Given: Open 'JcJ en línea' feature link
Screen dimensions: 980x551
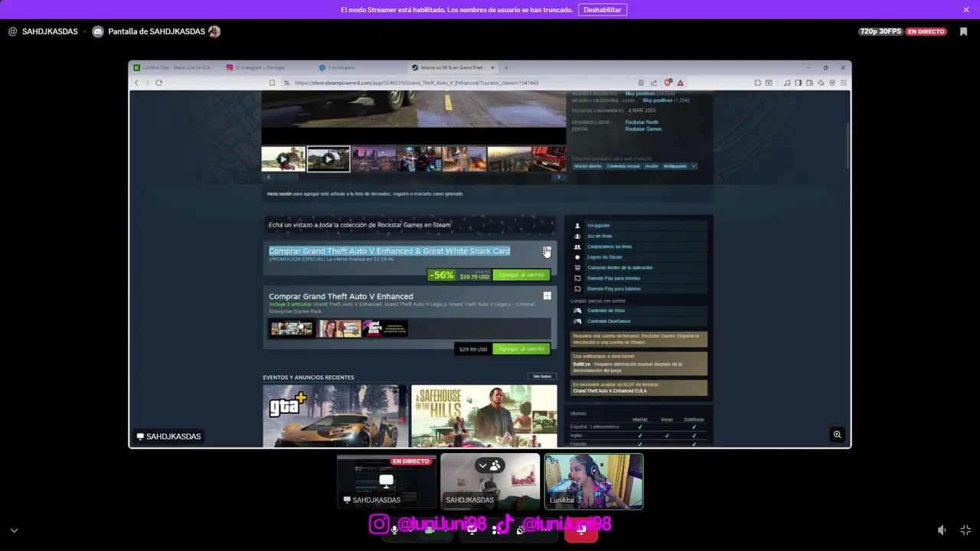Looking at the screenshot, I should (x=599, y=236).
